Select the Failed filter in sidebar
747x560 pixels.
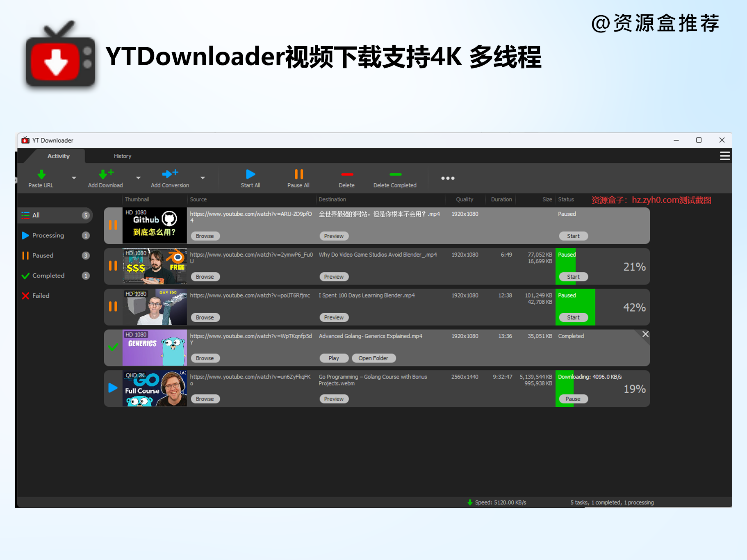tap(55, 296)
